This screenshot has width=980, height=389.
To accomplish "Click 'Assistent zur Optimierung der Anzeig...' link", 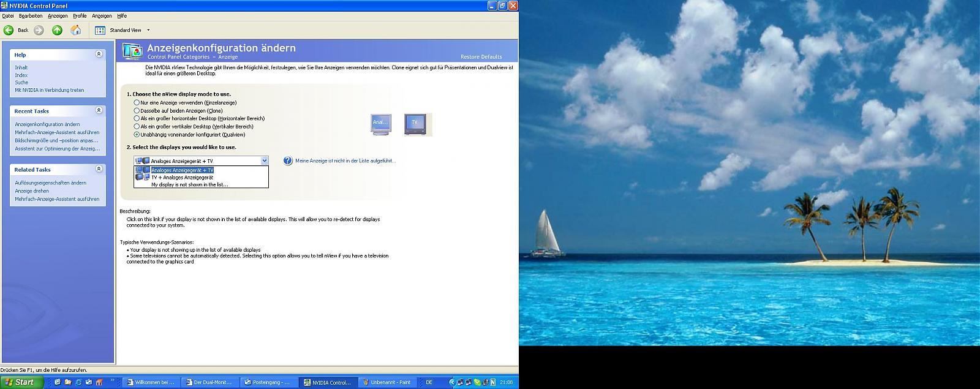I will (58, 148).
